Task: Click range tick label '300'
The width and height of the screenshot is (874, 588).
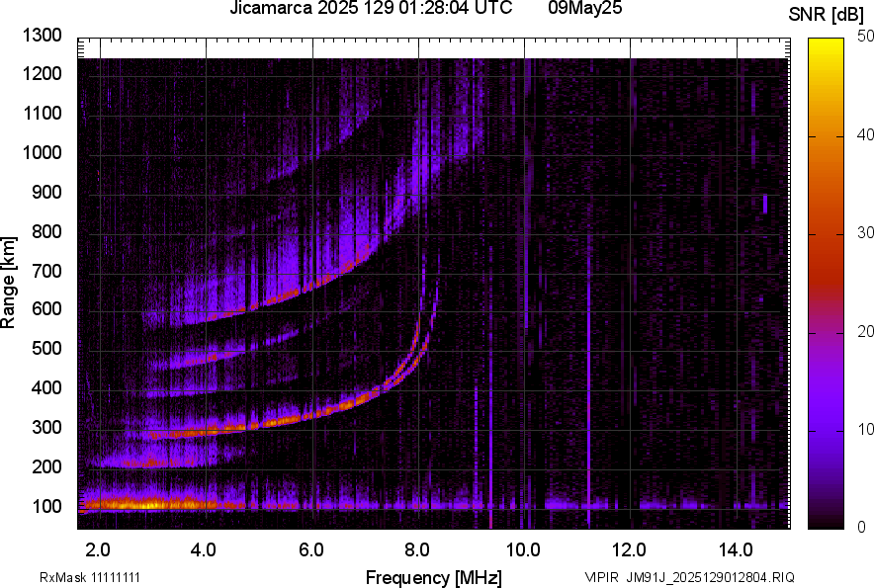Action: 46,428
